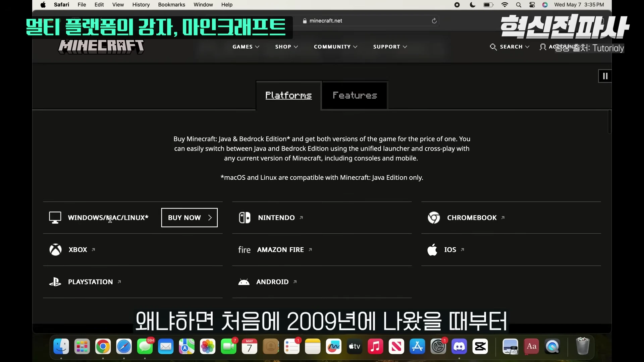Viewport: 644px width, 362px height.
Task: Open the PLAYSTATION platform link
Action: (94, 282)
